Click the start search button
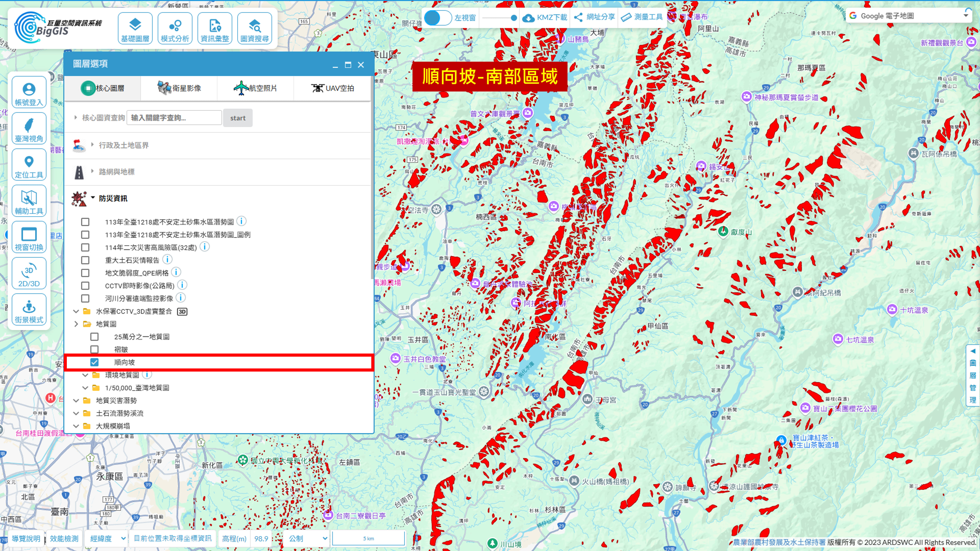This screenshot has width=980, height=551. pos(238,118)
